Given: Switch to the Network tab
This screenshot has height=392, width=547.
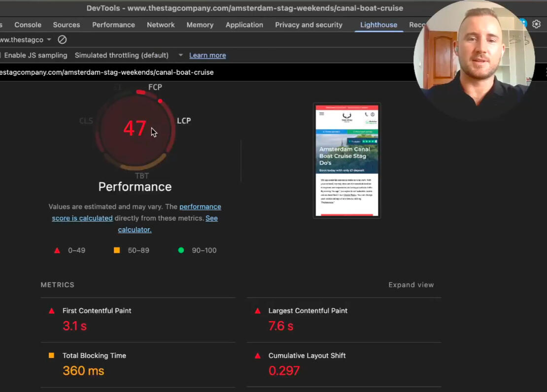Looking at the screenshot, I should 161,25.
